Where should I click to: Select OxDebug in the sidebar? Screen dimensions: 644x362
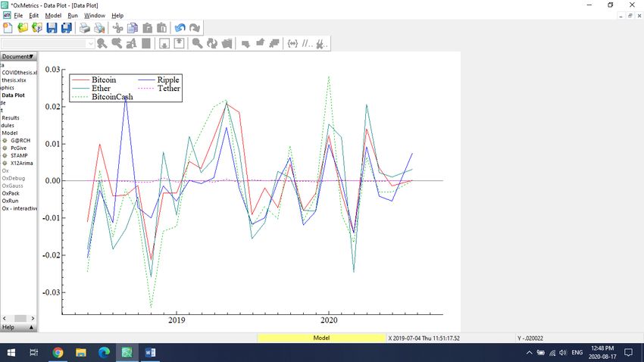pos(13,178)
